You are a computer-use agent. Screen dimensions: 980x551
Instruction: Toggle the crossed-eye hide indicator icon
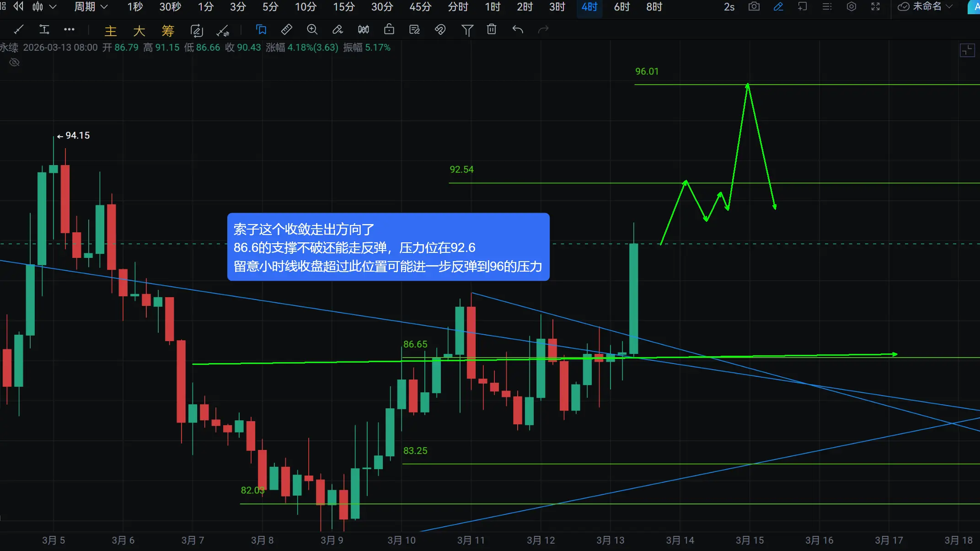point(15,62)
